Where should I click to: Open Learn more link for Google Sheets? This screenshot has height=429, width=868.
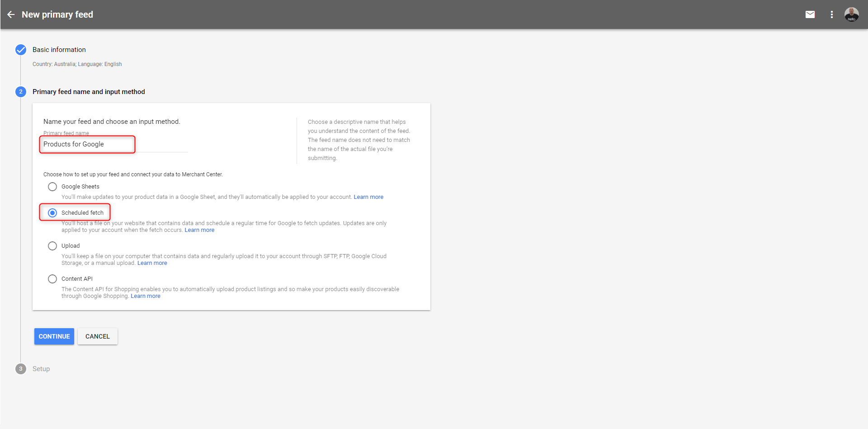pos(368,197)
